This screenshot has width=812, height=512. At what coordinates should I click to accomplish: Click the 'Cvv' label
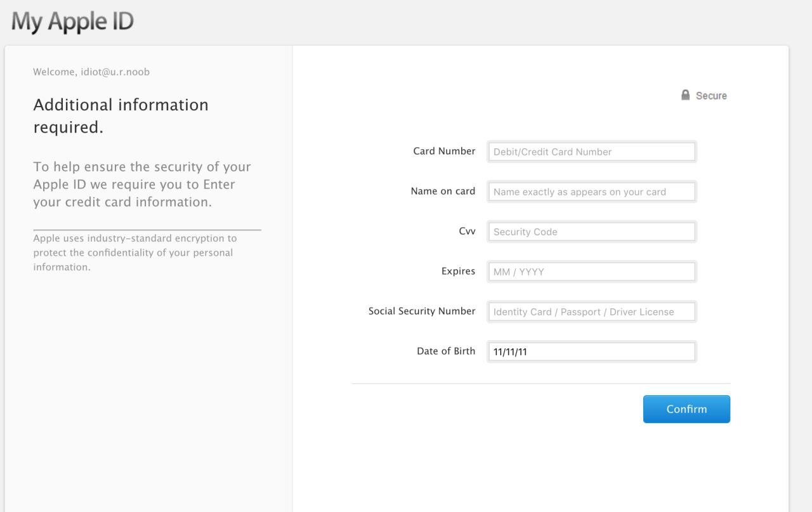tap(467, 231)
